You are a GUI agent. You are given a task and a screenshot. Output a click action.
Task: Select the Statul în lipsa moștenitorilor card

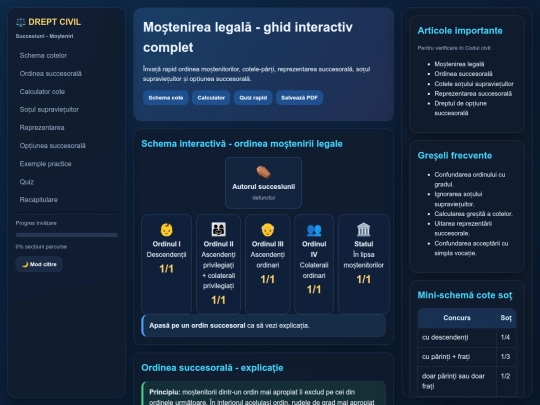coord(364,264)
